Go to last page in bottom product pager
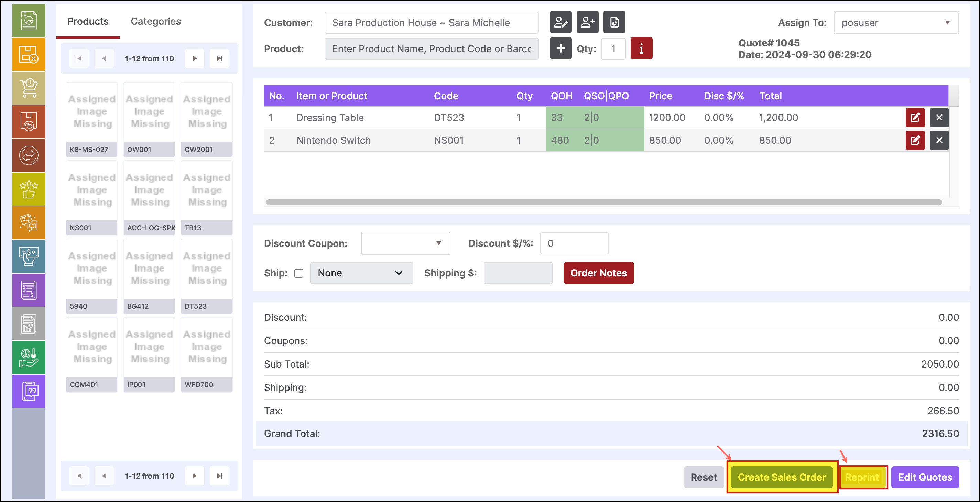 point(219,476)
